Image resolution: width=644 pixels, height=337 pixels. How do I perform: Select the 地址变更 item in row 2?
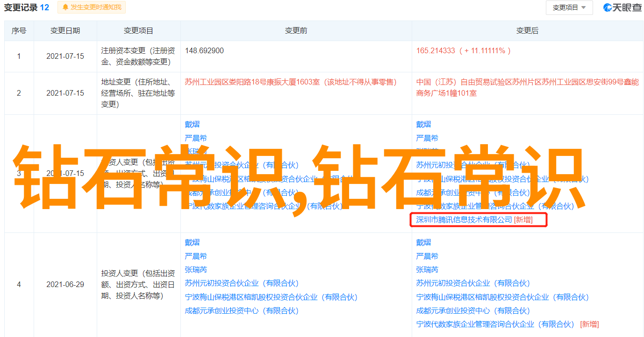pyautogui.click(x=138, y=93)
